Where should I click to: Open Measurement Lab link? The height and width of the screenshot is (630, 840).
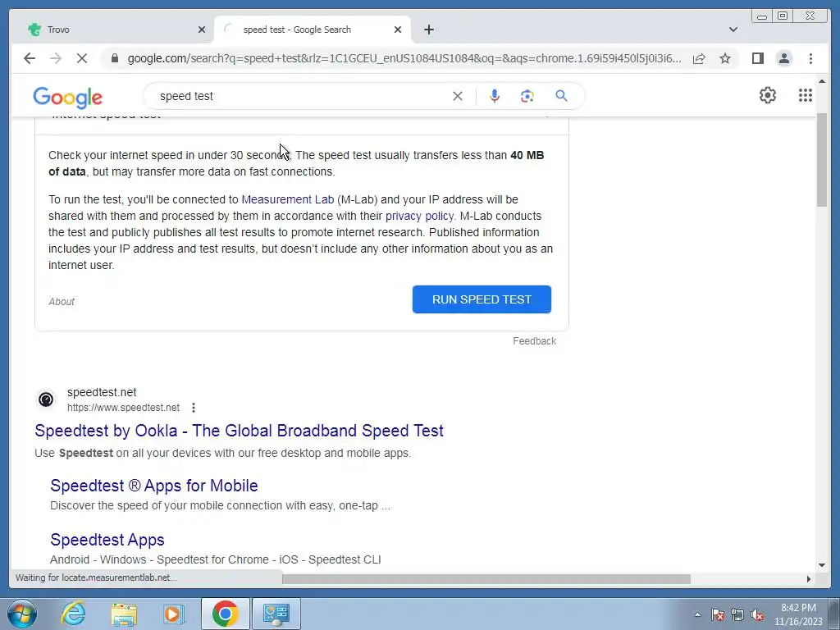click(x=288, y=199)
